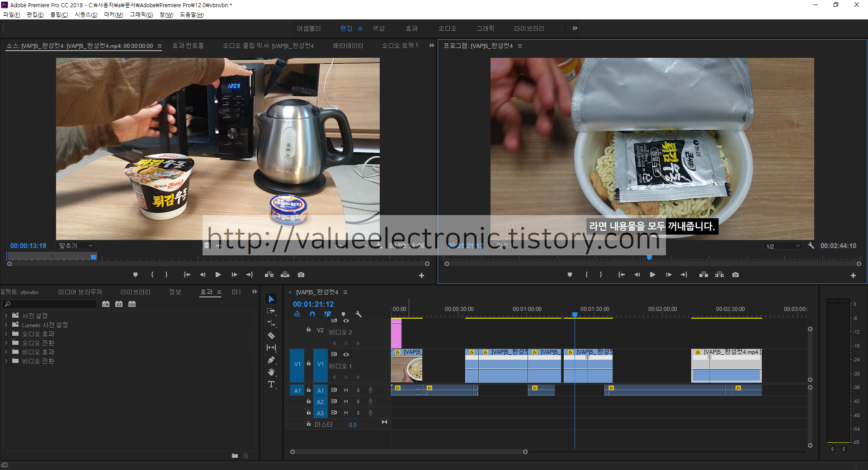The height and width of the screenshot is (470, 868).
Task: Select the Selection arrow tool
Action: coord(271,299)
